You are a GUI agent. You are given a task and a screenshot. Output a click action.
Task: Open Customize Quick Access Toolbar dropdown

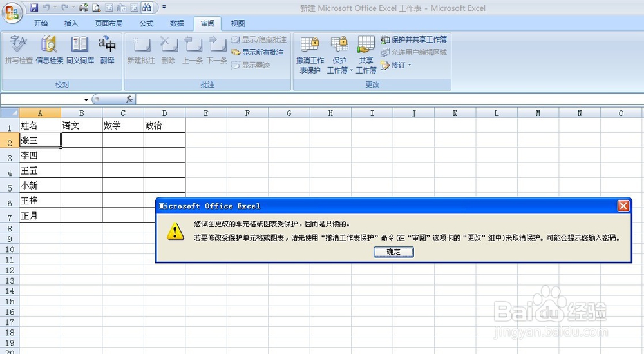click(x=164, y=7)
